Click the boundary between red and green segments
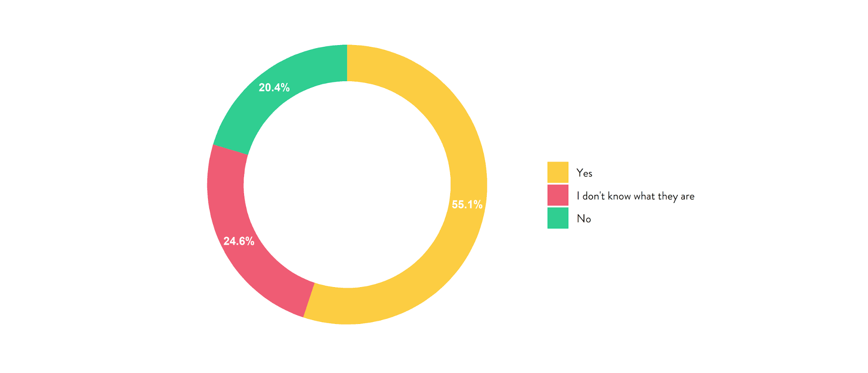This screenshot has height=373, width=868. (x=230, y=150)
